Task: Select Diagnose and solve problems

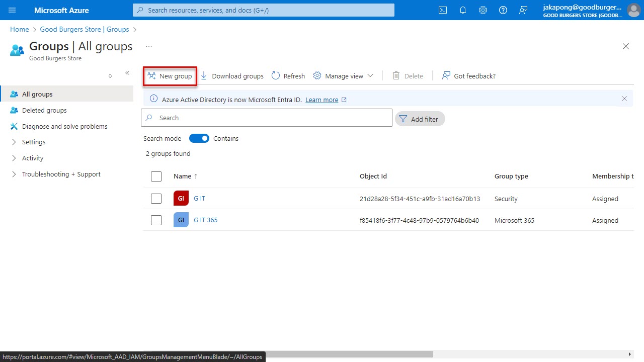Action: click(x=64, y=126)
